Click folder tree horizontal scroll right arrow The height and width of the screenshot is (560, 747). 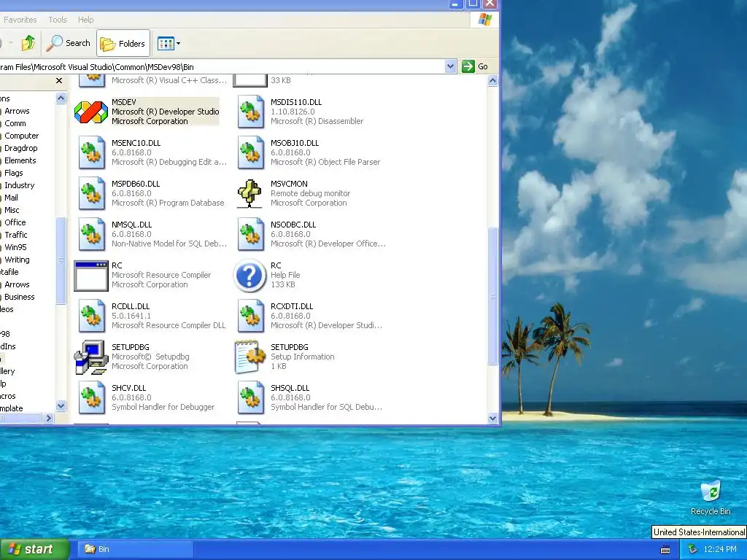click(48, 418)
